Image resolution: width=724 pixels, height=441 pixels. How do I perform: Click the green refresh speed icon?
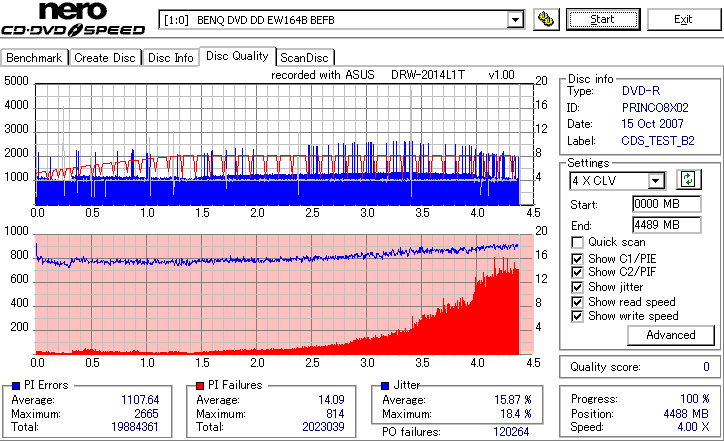[688, 179]
